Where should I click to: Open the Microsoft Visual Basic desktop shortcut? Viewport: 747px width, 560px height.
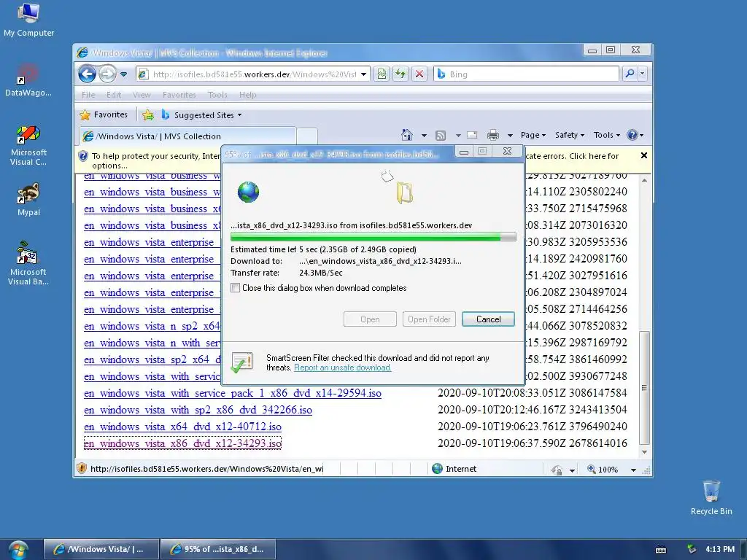(28, 263)
